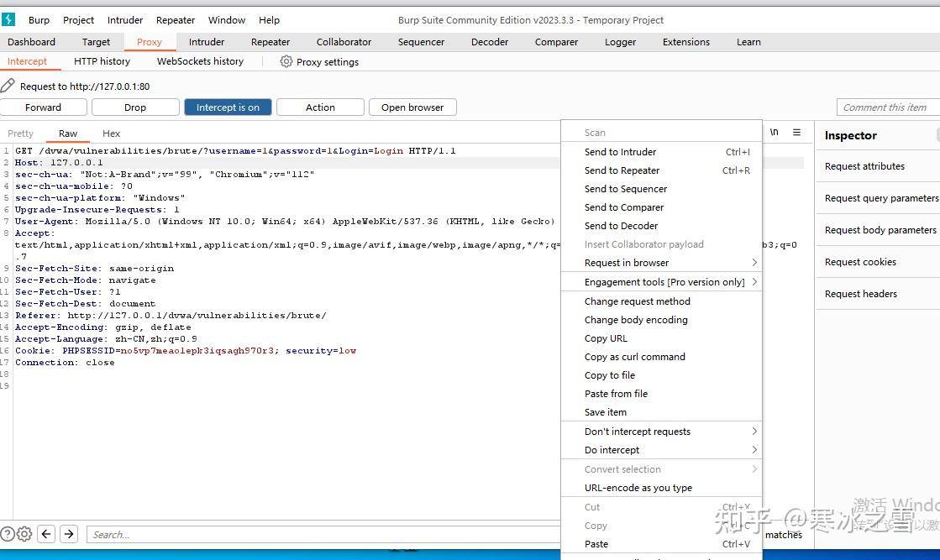Viewport: 940px width, 560px height.
Task: Switch to the Learn tab
Action: pyautogui.click(x=748, y=42)
